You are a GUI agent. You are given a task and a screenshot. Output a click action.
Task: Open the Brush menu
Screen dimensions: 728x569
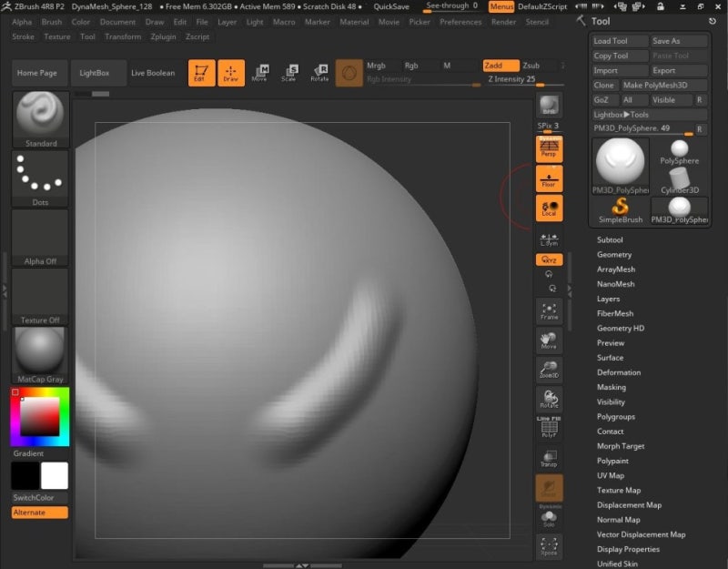(x=52, y=22)
